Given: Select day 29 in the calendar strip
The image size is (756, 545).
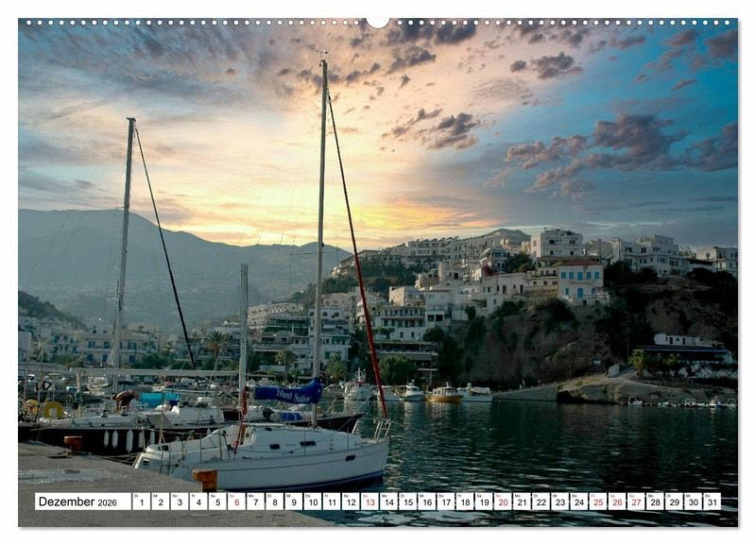Looking at the screenshot, I should tap(675, 502).
